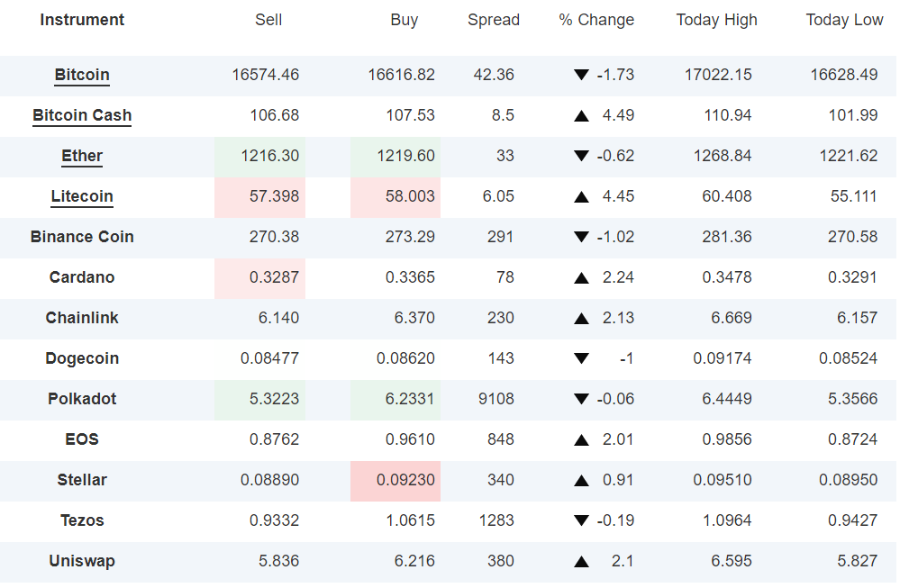Open the Litecoin instrument link
The width and height of the screenshot is (900, 588).
[82, 196]
